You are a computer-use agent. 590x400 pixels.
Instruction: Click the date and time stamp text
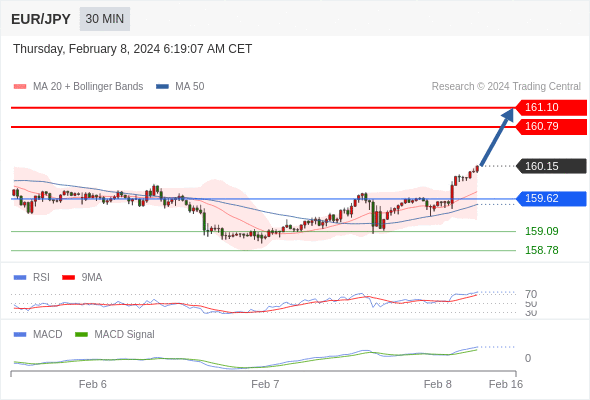132,49
